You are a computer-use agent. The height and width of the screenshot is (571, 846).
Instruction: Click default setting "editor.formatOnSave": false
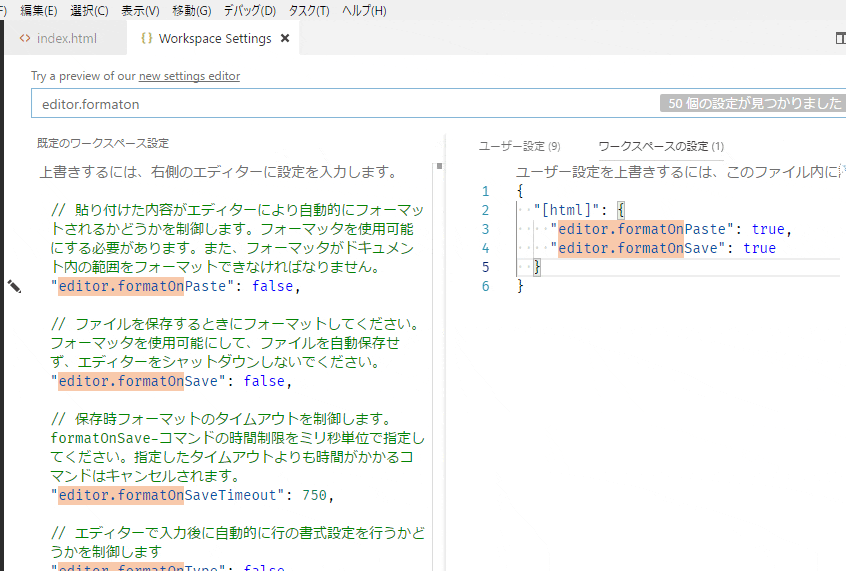pos(171,381)
